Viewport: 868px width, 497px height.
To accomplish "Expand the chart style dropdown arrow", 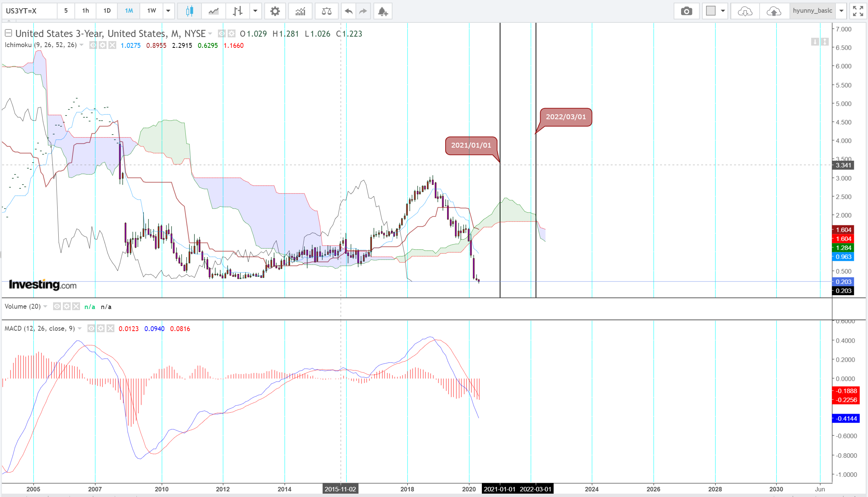I will coord(255,11).
